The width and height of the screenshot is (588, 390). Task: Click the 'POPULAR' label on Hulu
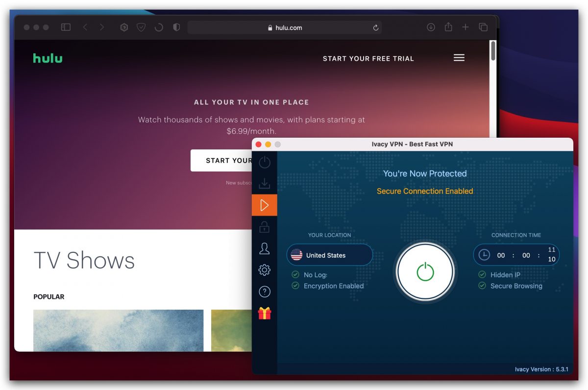pos(49,297)
